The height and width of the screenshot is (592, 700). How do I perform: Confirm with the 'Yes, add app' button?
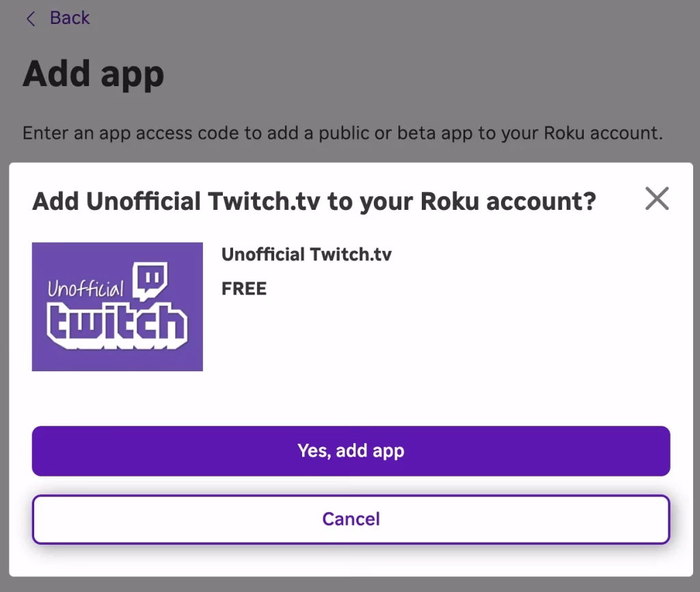350,450
